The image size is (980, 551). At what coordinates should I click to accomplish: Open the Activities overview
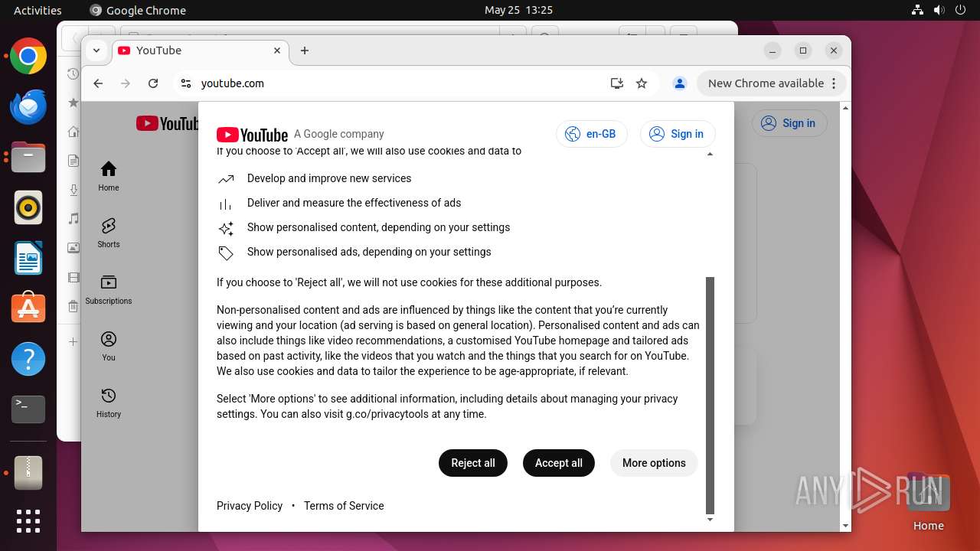[38, 10]
